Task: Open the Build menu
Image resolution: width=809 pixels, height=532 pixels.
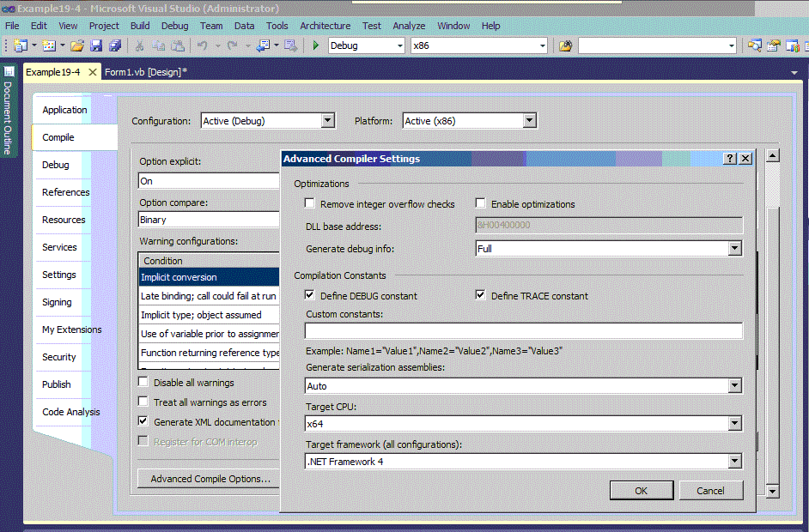Action: click(140, 26)
